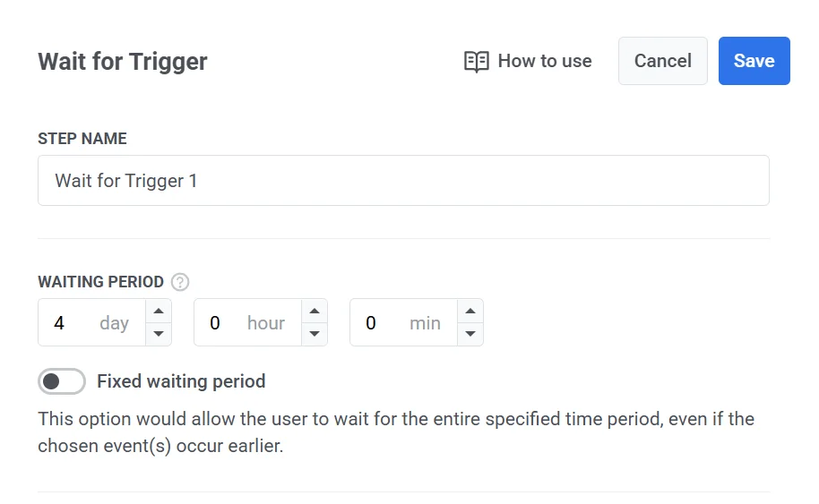Viewport: 819px width, 504px height.
Task: Click the STEP NAME label text
Action: [82, 139]
